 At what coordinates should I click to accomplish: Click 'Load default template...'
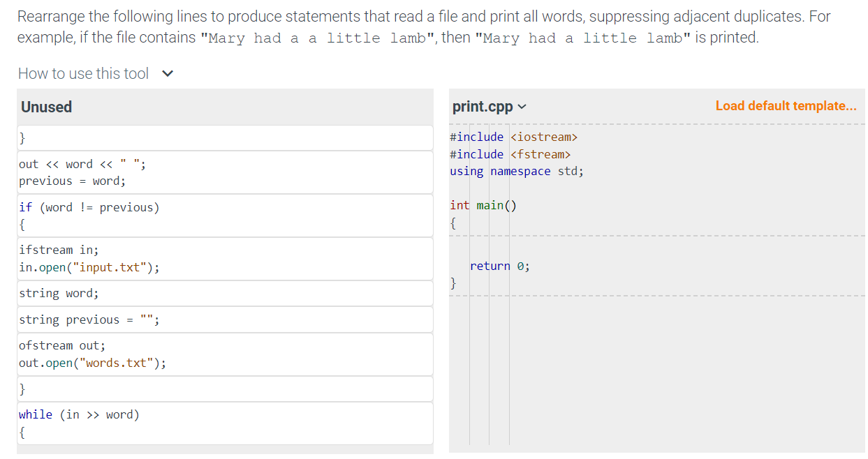786,105
